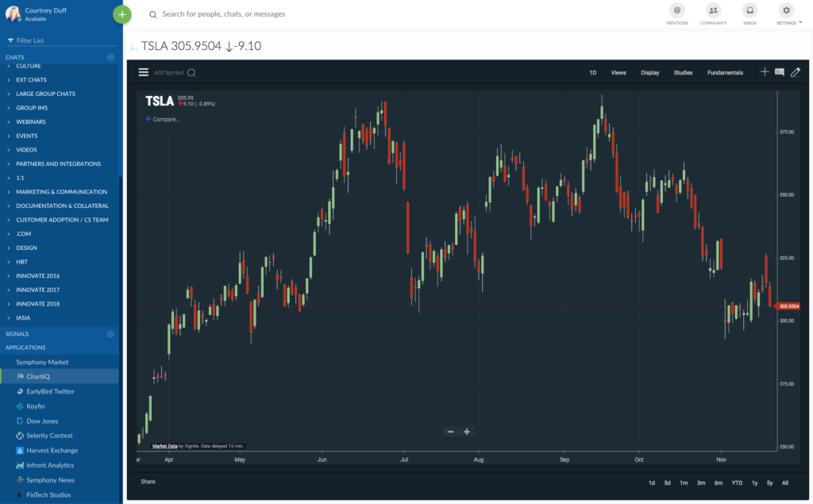
Task: Select the 1m range
Action: (x=684, y=483)
